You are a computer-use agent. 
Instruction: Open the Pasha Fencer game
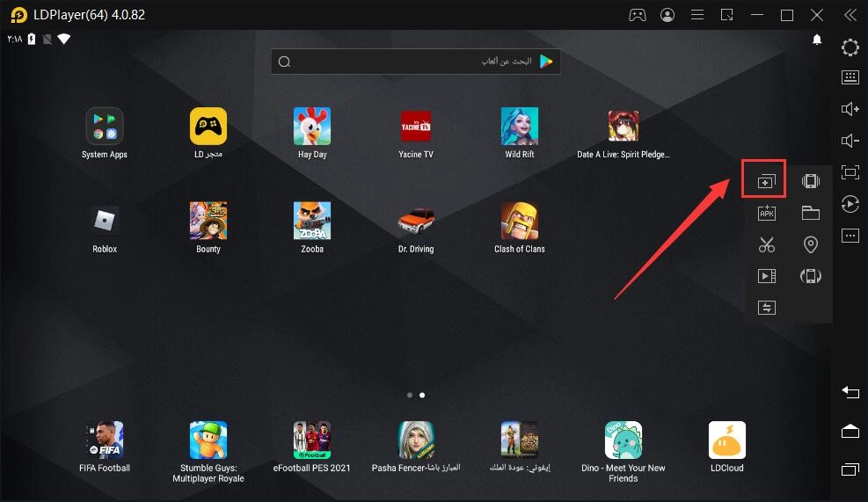(x=416, y=440)
